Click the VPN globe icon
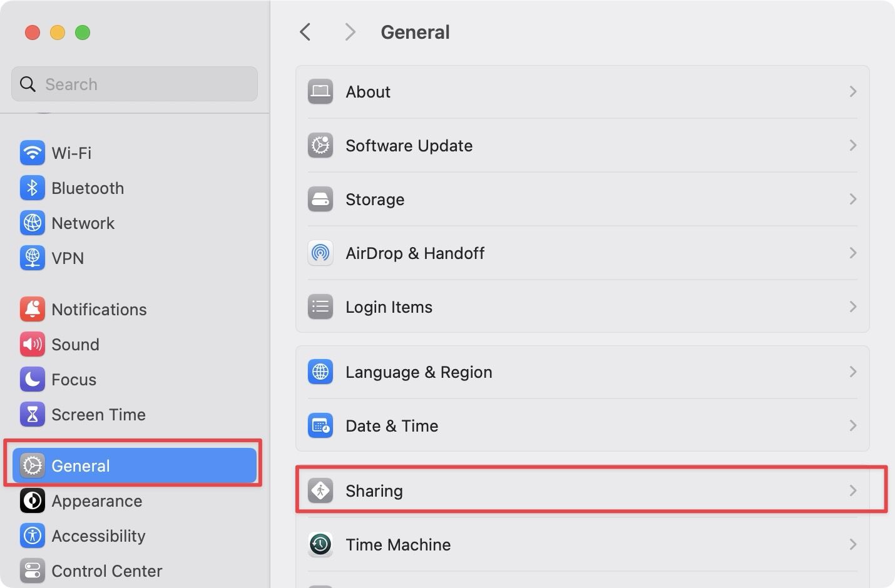The width and height of the screenshot is (895, 588). [32, 258]
